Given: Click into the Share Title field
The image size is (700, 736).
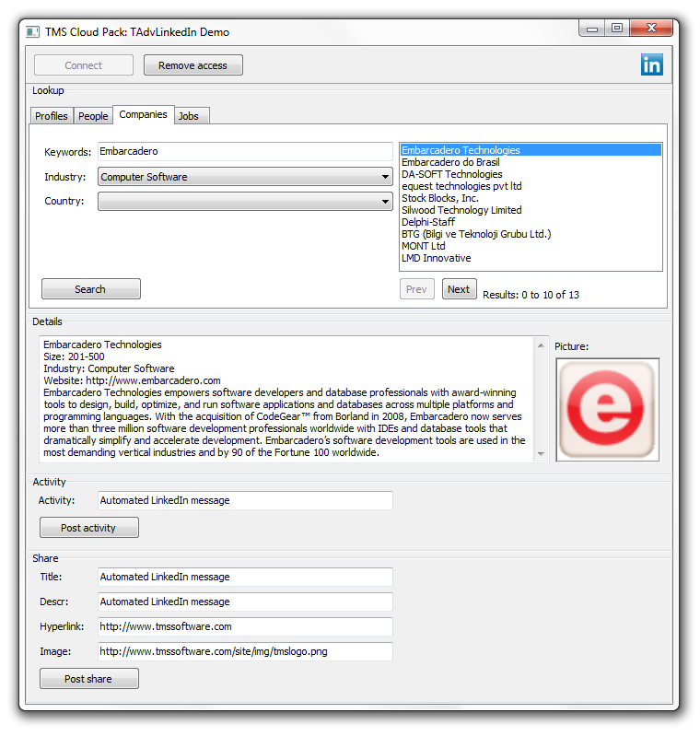Looking at the screenshot, I should pyautogui.click(x=245, y=577).
